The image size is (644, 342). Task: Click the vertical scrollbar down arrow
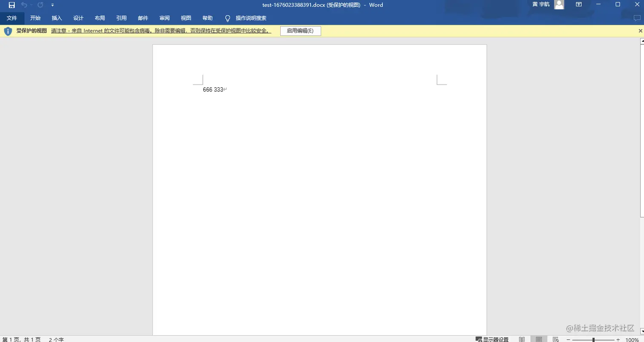[642, 331]
